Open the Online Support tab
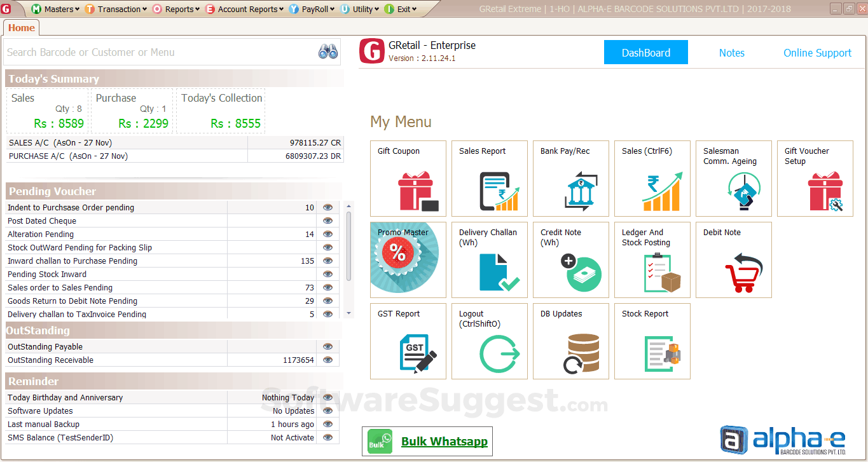 tap(818, 53)
